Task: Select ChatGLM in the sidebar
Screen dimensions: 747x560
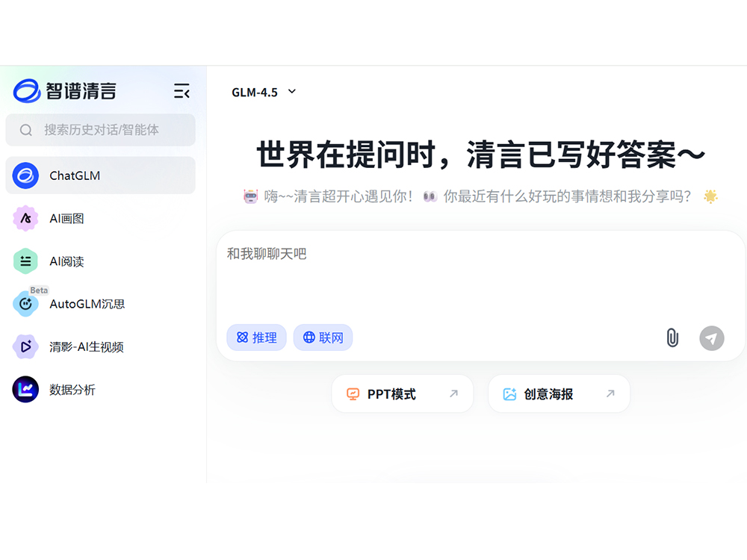Action: (x=101, y=175)
